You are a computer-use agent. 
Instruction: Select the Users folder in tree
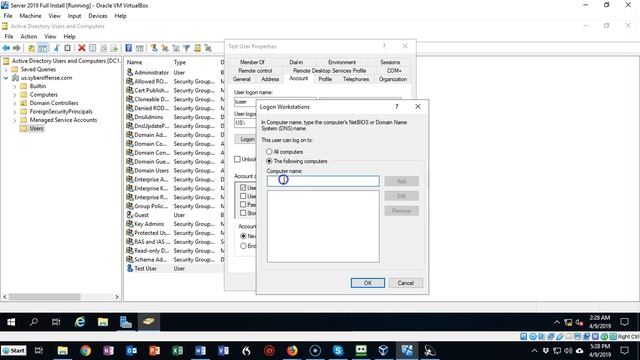click(x=36, y=129)
